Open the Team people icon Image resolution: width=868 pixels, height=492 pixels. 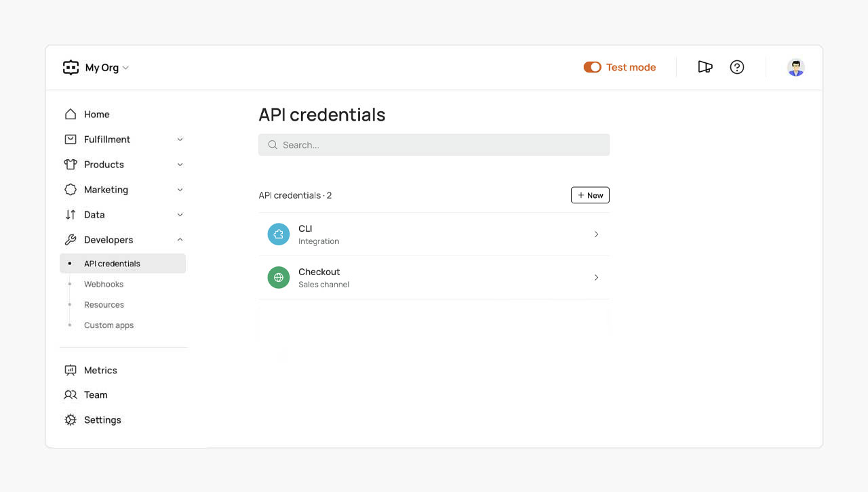(71, 394)
